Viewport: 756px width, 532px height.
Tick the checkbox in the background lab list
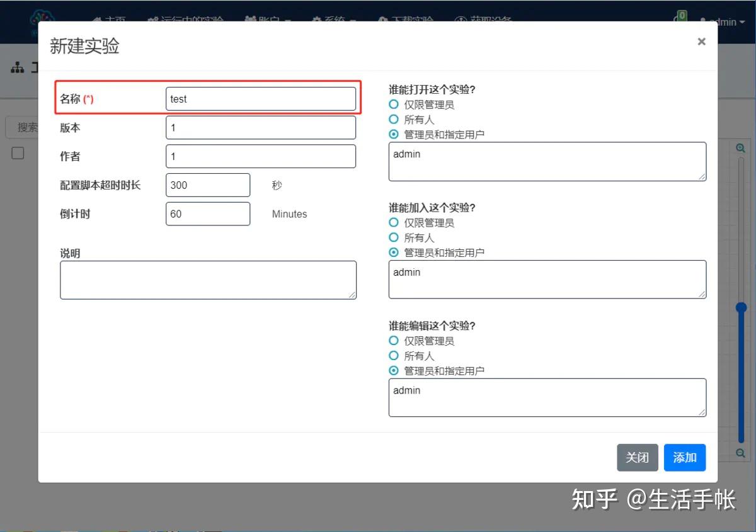(18, 153)
